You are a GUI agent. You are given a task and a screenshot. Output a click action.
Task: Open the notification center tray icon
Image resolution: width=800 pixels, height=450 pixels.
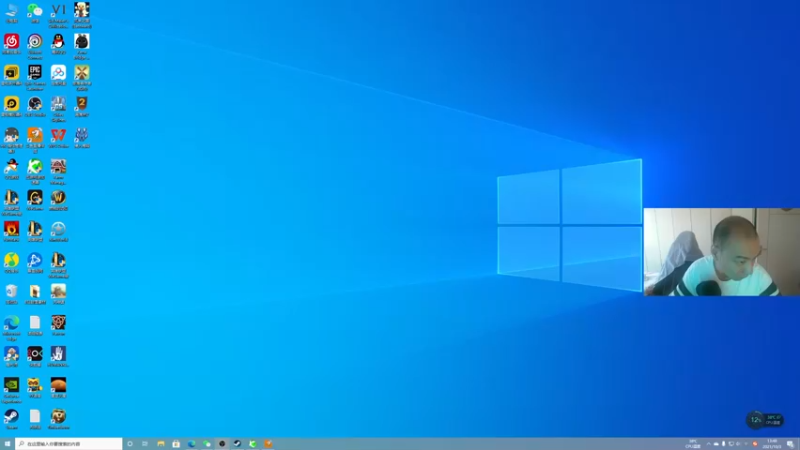[790, 444]
